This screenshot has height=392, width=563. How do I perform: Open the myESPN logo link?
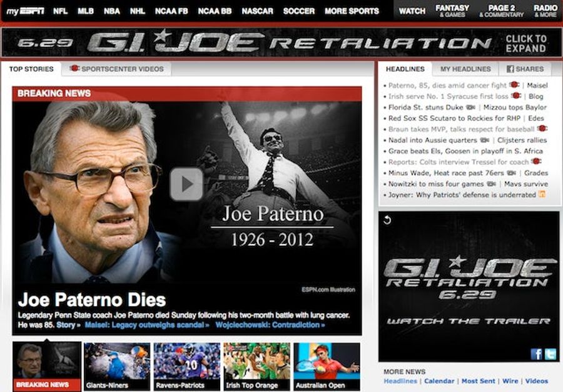26,11
